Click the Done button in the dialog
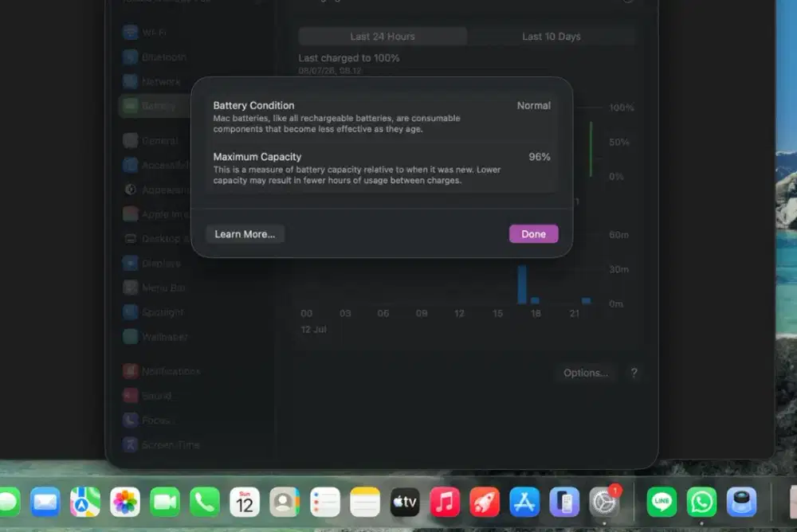This screenshot has height=532, width=797. coord(533,233)
